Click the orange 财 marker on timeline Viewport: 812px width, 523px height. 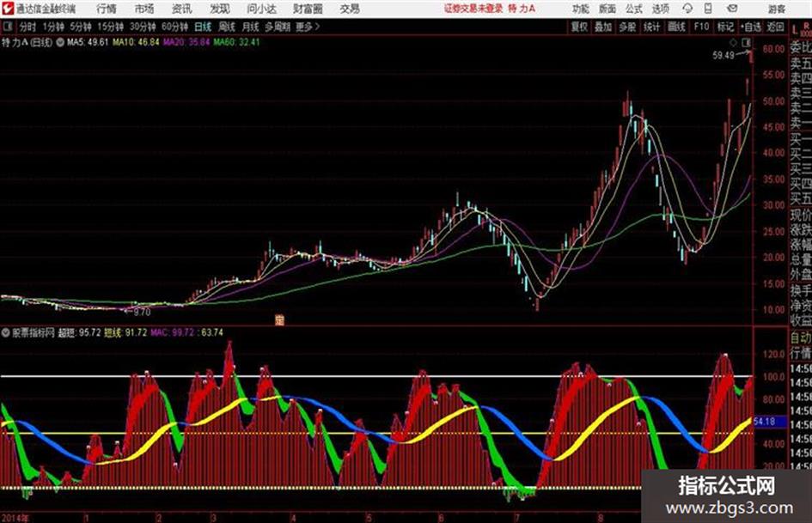[279, 319]
